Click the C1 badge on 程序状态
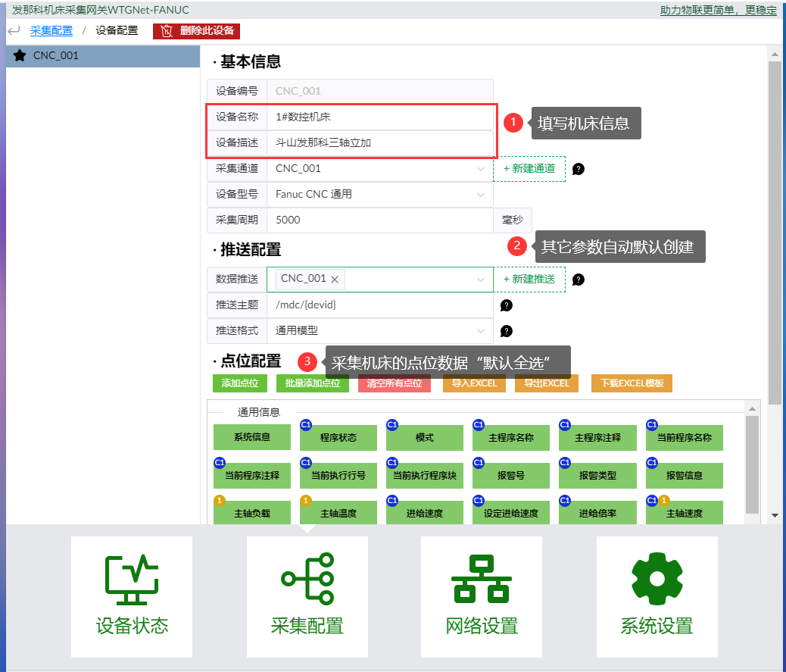 click(x=306, y=425)
